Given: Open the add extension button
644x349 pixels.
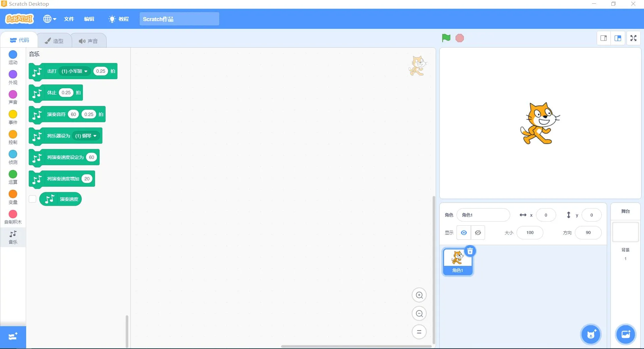Looking at the screenshot, I should 13,336.
